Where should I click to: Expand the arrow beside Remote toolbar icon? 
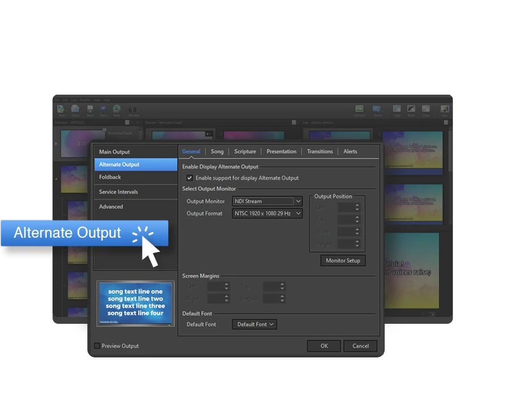pyautogui.click(x=139, y=110)
